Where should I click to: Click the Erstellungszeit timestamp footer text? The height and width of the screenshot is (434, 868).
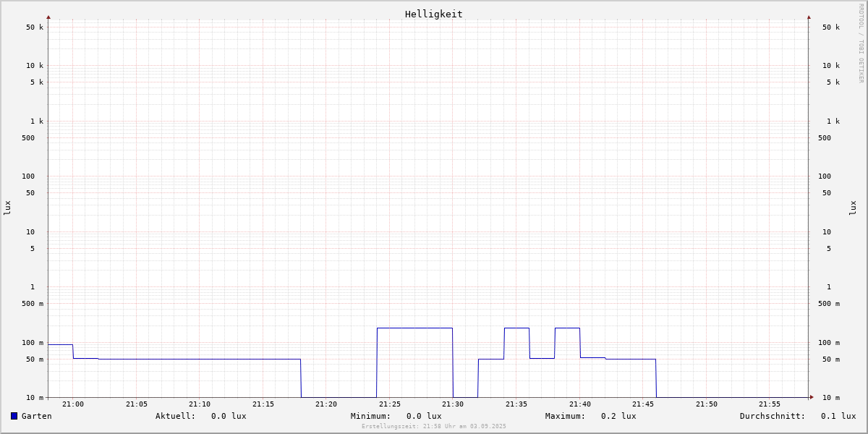click(434, 426)
